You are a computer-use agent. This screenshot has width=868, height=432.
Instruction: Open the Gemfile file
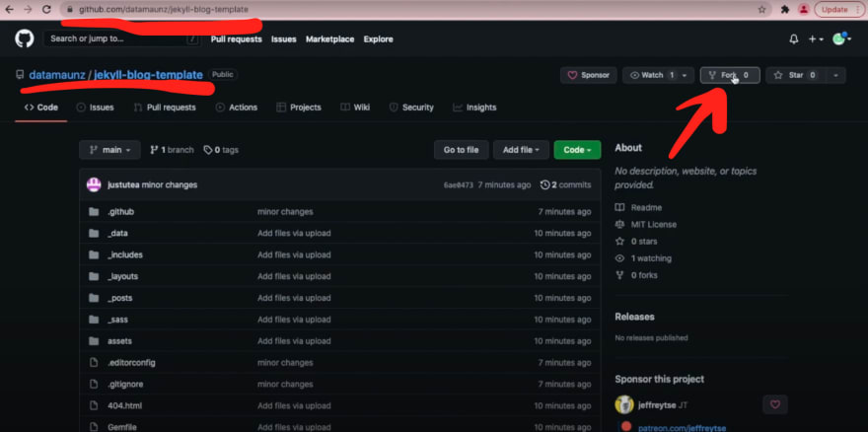tap(121, 427)
